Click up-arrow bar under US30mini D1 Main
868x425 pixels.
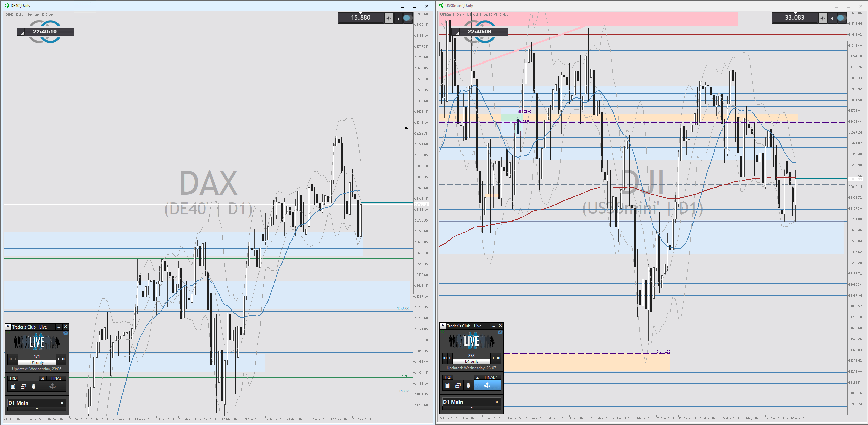coord(471,408)
